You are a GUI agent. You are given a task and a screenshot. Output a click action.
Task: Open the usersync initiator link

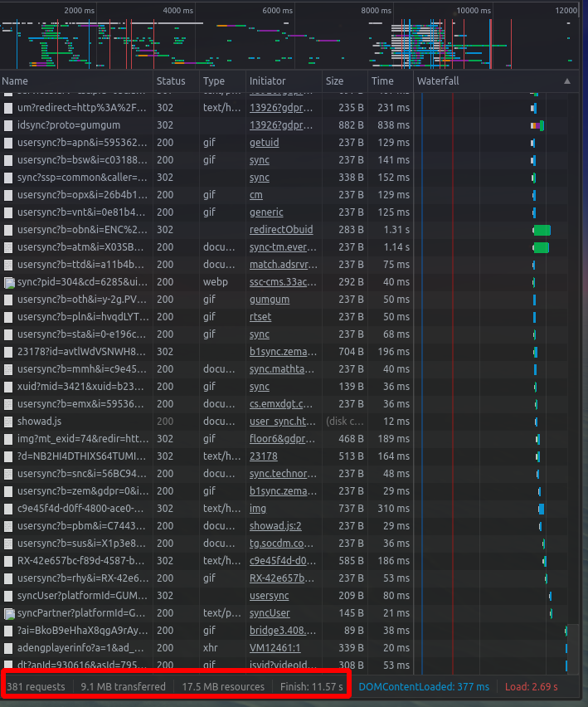click(x=269, y=596)
